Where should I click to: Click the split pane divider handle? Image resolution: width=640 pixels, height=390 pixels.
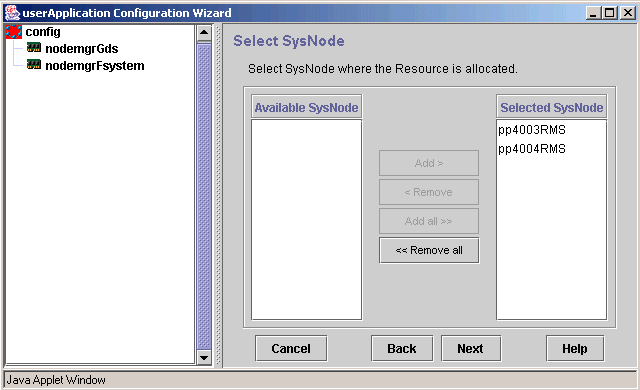tap(218, 196)
